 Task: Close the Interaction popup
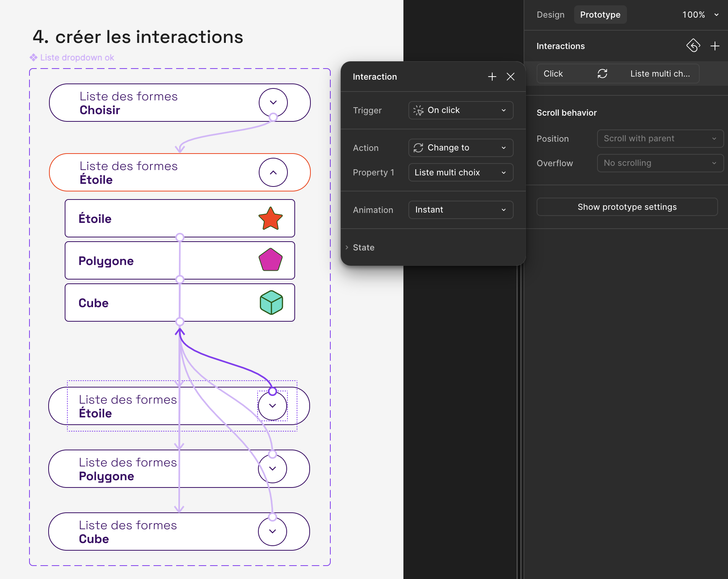click(510, 77)
